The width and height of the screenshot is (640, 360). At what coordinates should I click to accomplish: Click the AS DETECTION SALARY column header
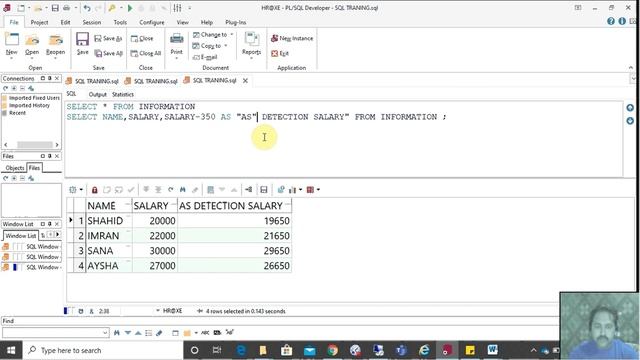234,206
